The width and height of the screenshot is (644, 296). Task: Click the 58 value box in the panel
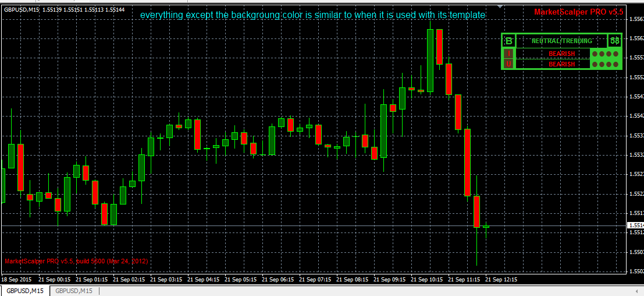(614, 41)
